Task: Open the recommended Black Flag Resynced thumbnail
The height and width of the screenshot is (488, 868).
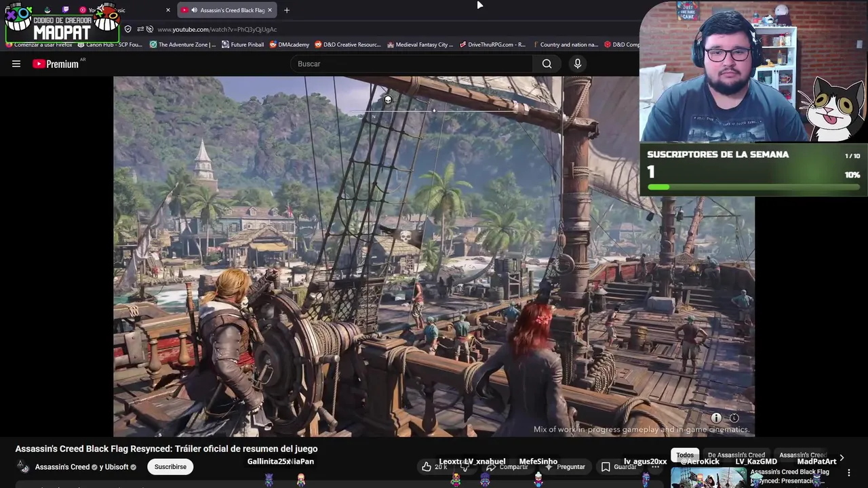Action: click(x=708, y=477)
